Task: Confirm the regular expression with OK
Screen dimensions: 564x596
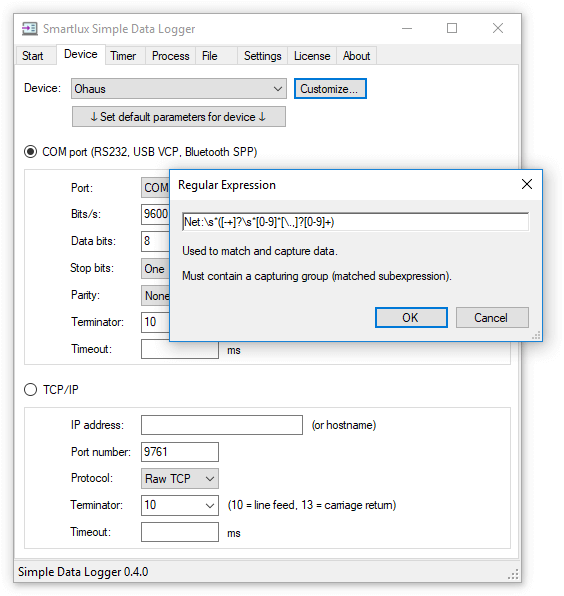Action: tap(411, 317)
